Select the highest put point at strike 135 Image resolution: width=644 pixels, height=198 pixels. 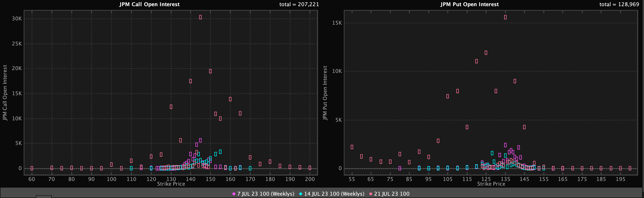point(505,17)
